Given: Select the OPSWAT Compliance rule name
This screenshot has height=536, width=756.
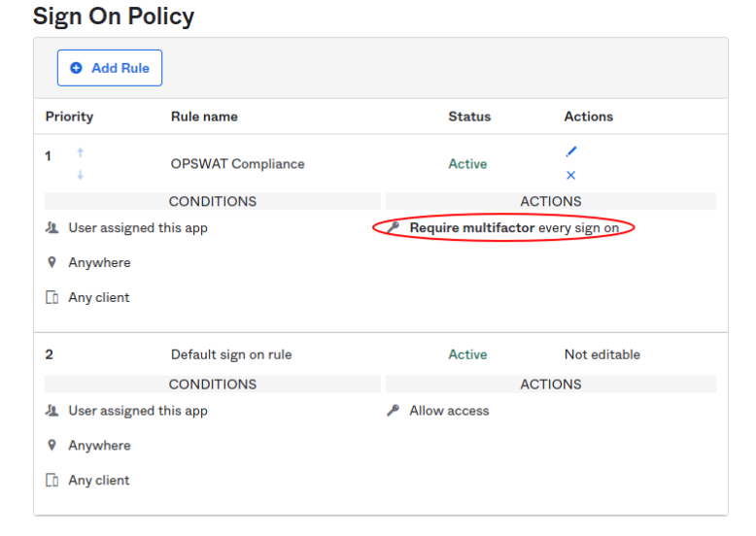Looking at the screenshot, I should (x=237, y=164).
